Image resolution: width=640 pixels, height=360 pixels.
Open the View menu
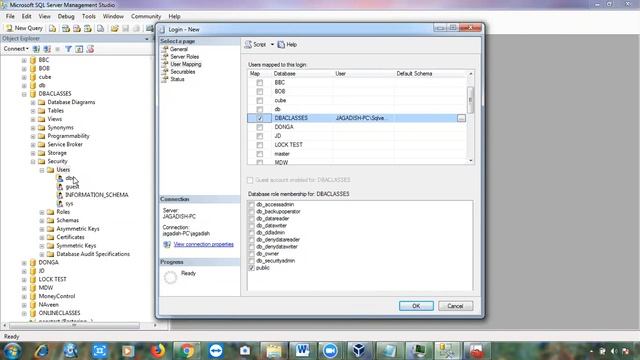pyautogui.click(x=44, y=16)
